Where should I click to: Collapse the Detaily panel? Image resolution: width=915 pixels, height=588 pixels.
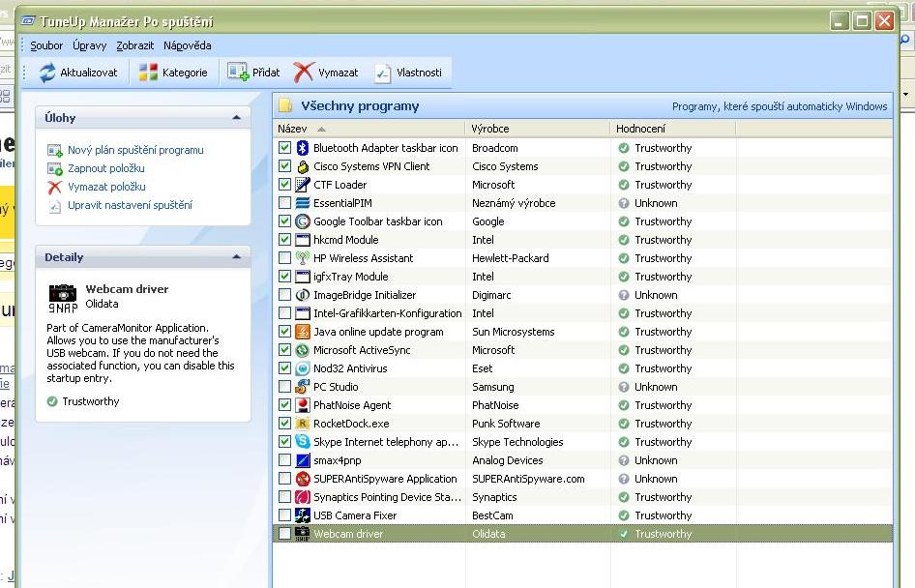237,257
